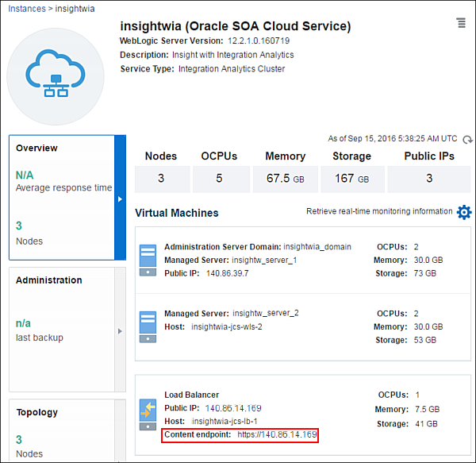
Task: Open the Instances breadcrumb link
Action: pyautogui.click(x=27, y=9)
